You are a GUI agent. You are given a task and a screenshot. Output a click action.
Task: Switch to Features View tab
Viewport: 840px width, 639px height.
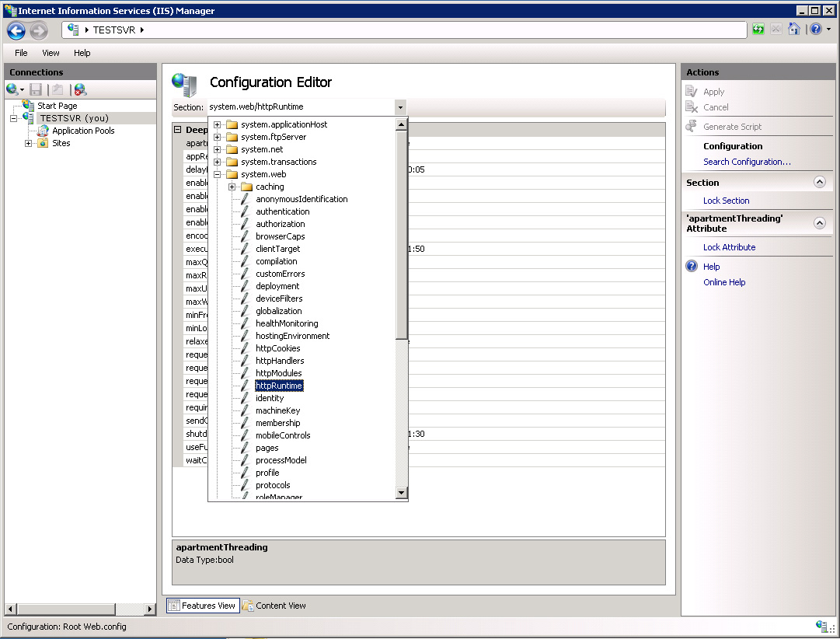click(203, 606)
